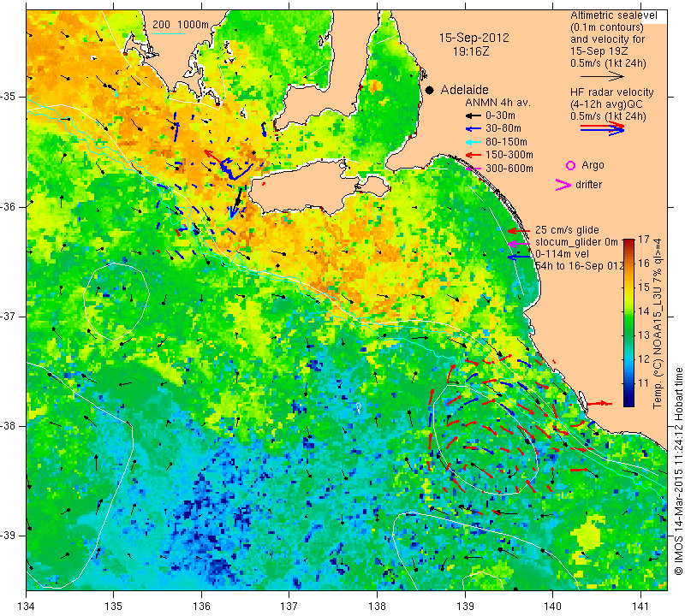Image resolution: width=685 pixels, height=616 pixels.
Task: Click the 'slocum_glider 0m' label
Action: click(576, 242)
